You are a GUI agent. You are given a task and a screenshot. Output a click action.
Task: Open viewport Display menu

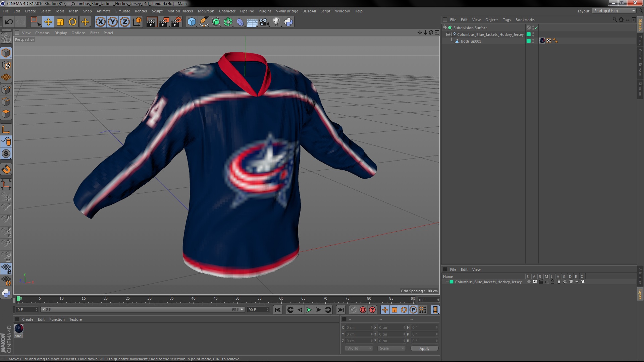tap(60, 33)
